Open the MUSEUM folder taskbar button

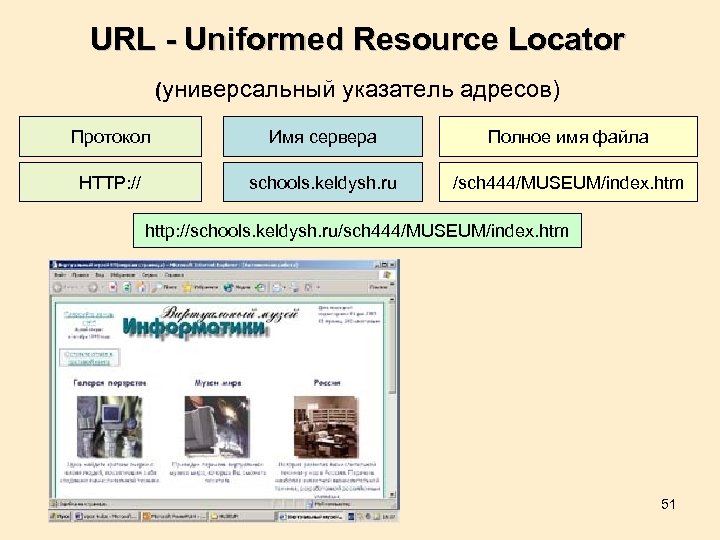pyautogui.click(x=242, y=516)
